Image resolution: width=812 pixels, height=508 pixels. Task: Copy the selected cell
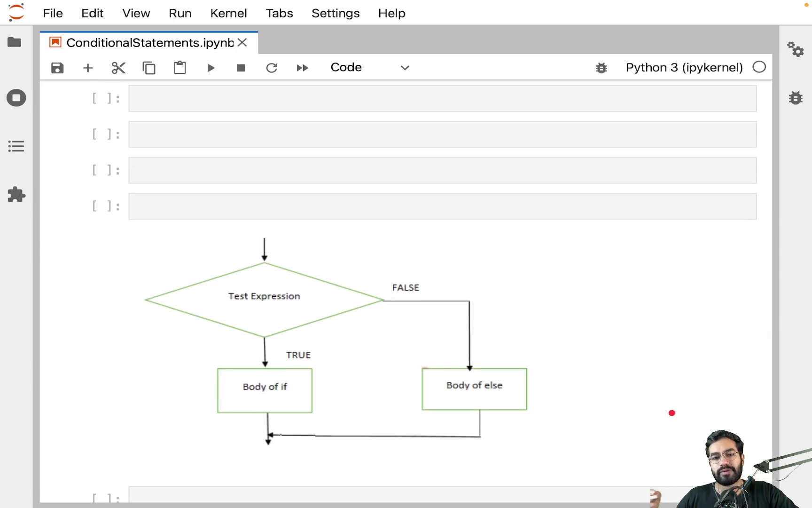click(x=149, y=68)
